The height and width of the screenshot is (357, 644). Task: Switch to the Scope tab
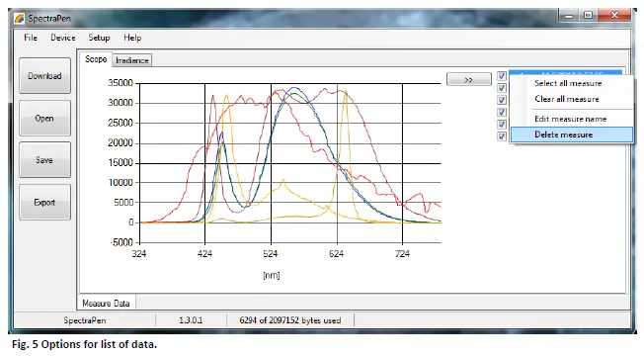tap(96, 59)
